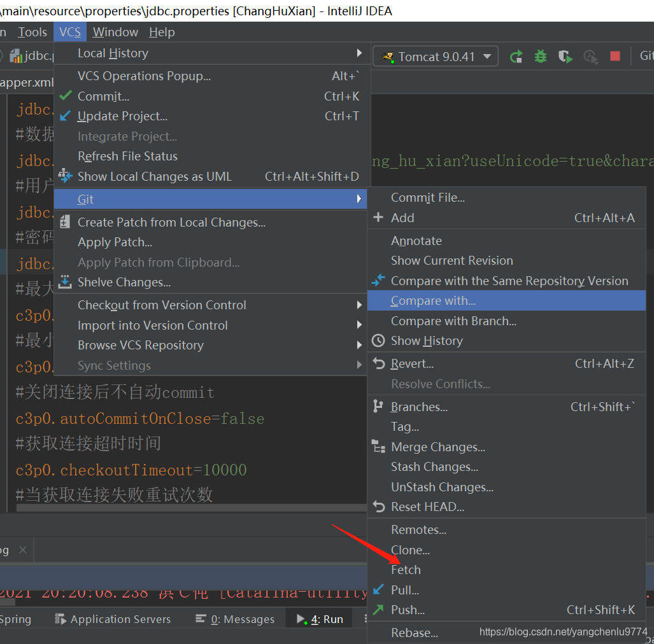The width and height of the screenshot is (654, 644).
Task: Click the c3p0.autoCommitOnClose=false line
Action: tap(140, 419)
